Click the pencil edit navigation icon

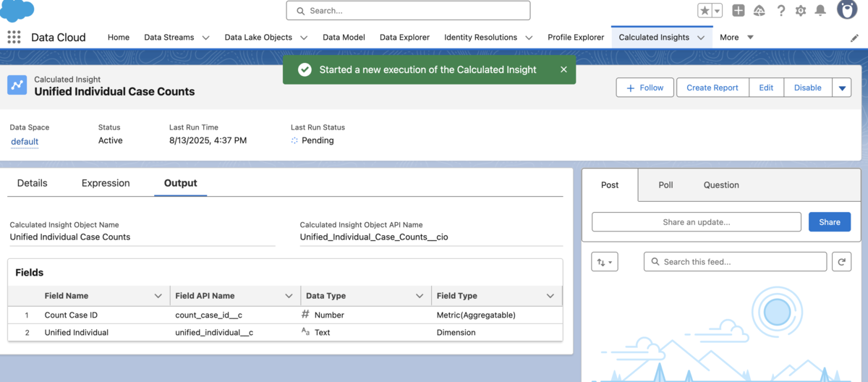coord(854,38)
